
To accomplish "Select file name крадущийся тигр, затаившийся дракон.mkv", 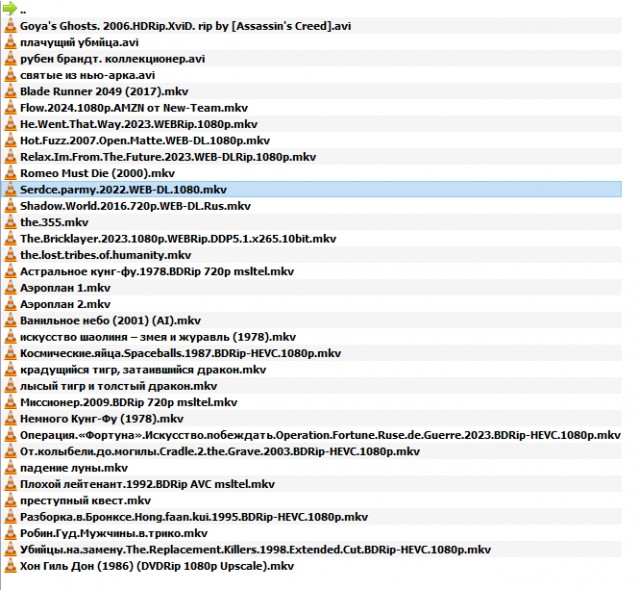I will (143, 370).
